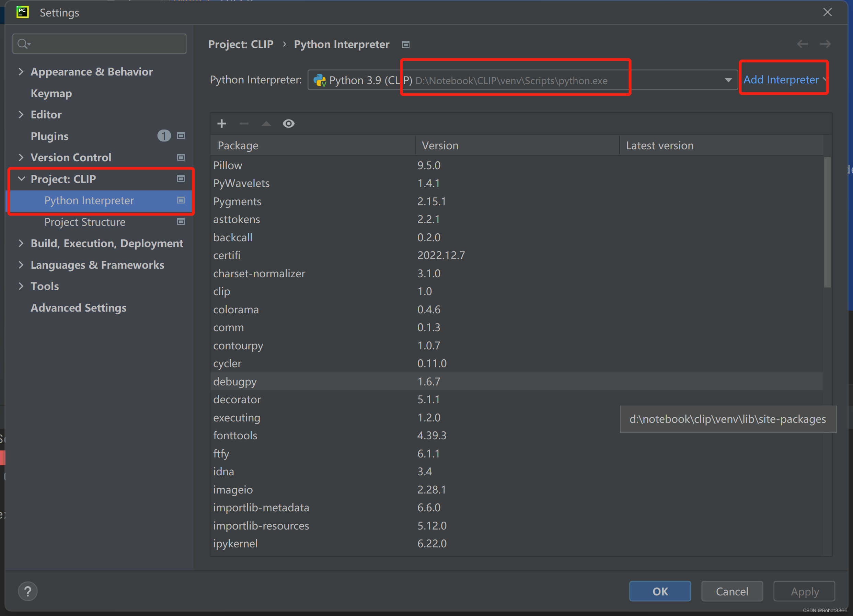
Task: Open Project Structure settings page
Action: click(x=85, y=222)
